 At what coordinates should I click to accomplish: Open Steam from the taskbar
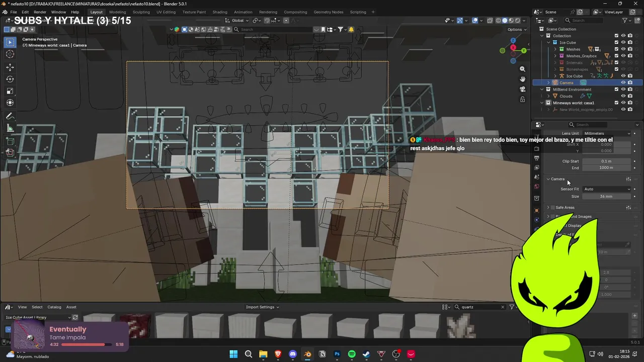point(366,354)
